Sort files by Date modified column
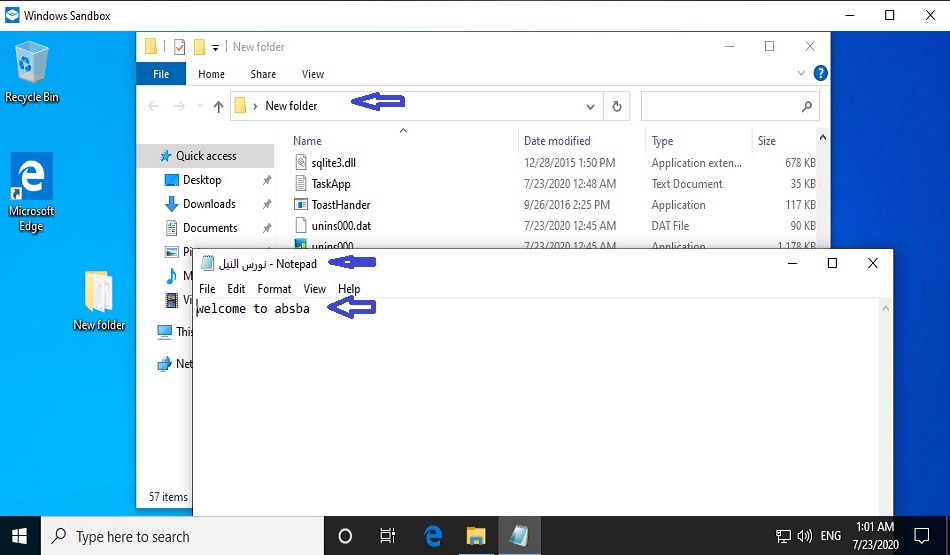 click(557, 141)
